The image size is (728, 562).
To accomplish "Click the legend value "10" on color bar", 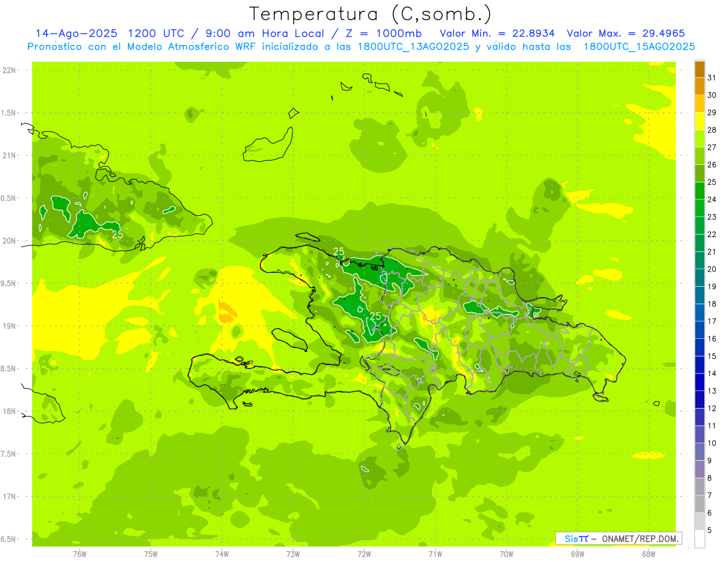I will 712,443.
